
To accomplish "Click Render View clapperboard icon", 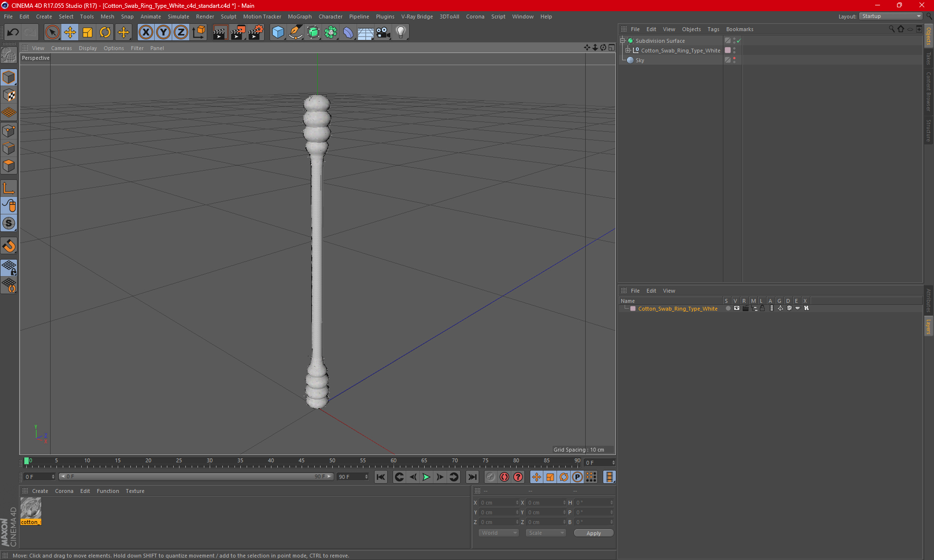I will click(x=220, y=33).
